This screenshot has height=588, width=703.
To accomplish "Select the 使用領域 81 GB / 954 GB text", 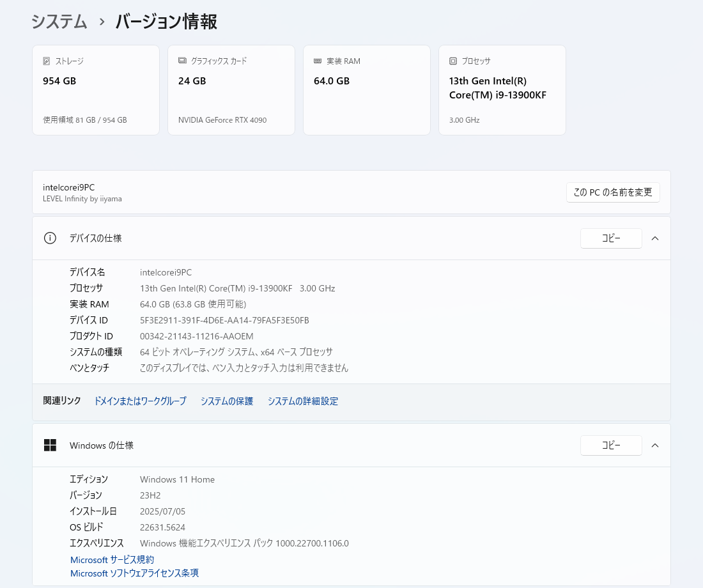I will tap(85, 120).
